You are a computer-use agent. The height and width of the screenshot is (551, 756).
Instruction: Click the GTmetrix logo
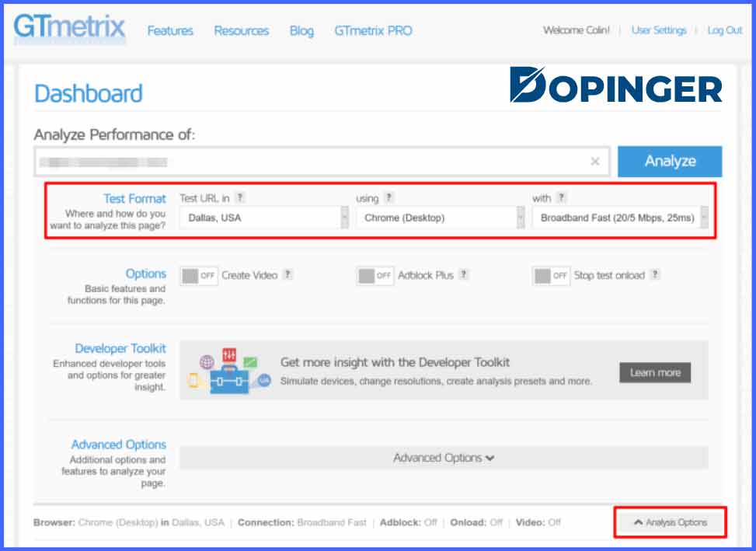[x=69, y=28]
